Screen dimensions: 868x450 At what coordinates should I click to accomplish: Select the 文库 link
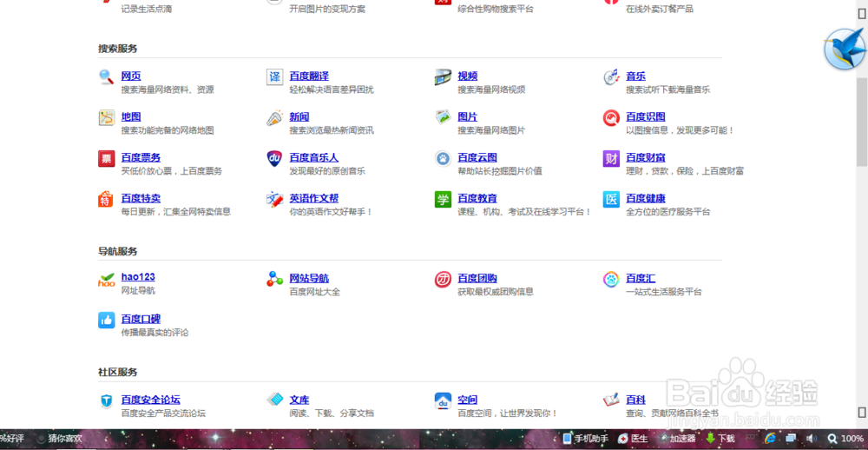[299, 400]
